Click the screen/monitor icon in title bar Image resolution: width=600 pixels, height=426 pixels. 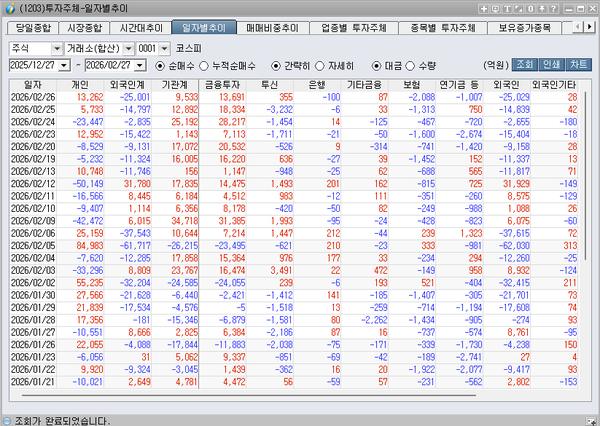tap(495, 8)
